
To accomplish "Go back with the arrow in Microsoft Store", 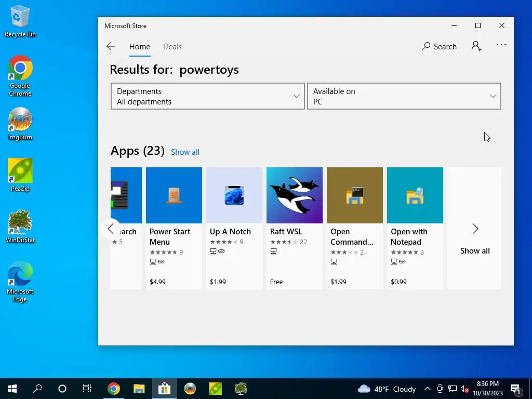I will pyautogui.click(x=111, y=46).
